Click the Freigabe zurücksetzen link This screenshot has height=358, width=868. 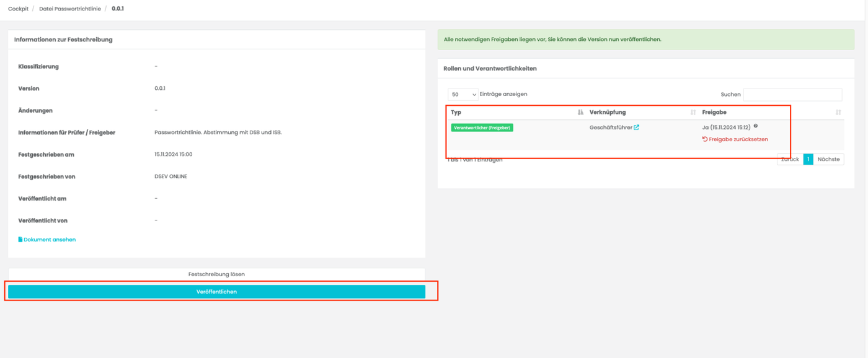(x=738, y=139)
